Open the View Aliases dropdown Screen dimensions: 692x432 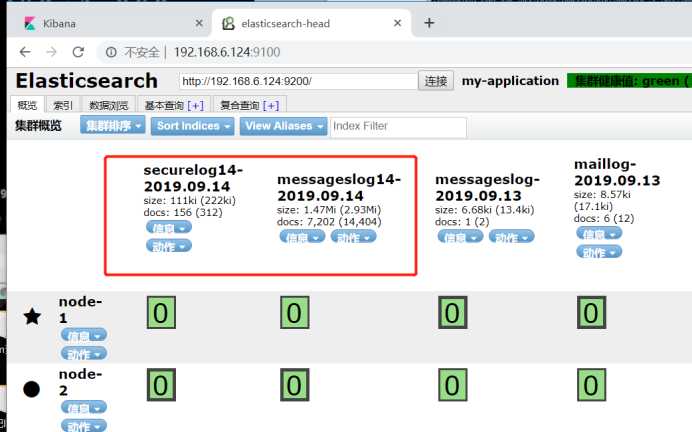tap(284, 126)
